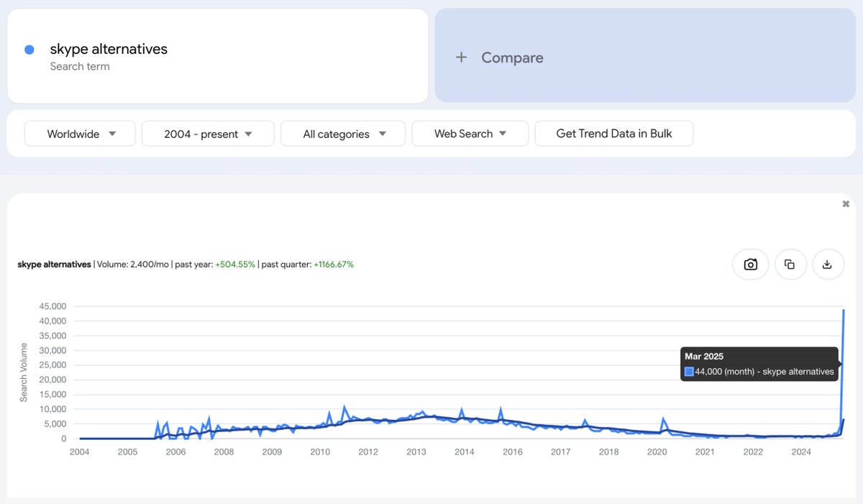Click the +504.55% past year value
Viewport: 863px width, 504px height.
pyautogui.click(x=235, y=265)
